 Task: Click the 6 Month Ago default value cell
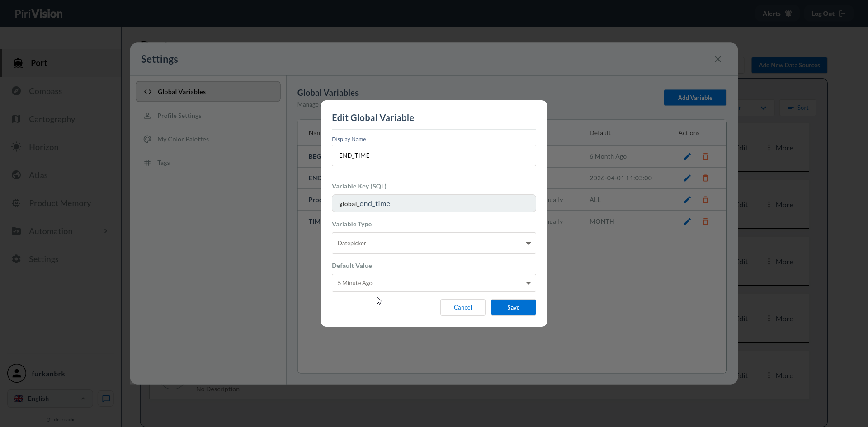pyautogui.click(x=608, y=156)
